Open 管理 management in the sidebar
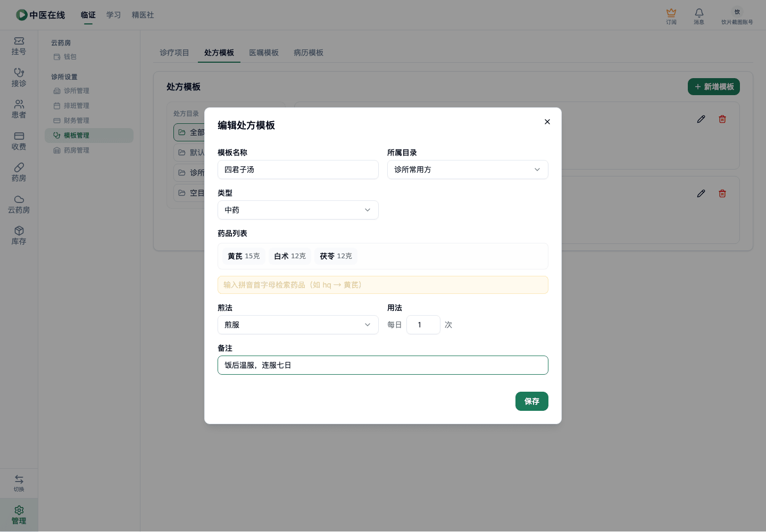 [x=19, y=515]
